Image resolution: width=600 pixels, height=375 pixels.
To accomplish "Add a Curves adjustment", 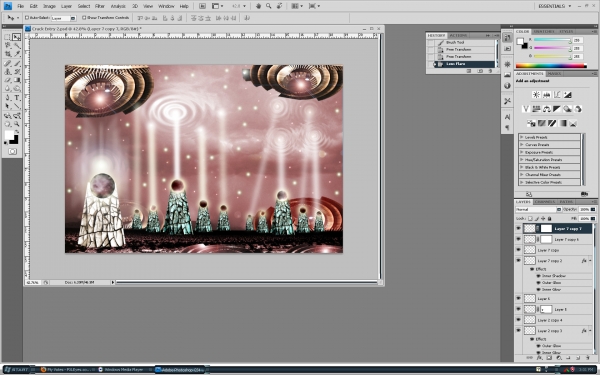I will coord(557,95).
